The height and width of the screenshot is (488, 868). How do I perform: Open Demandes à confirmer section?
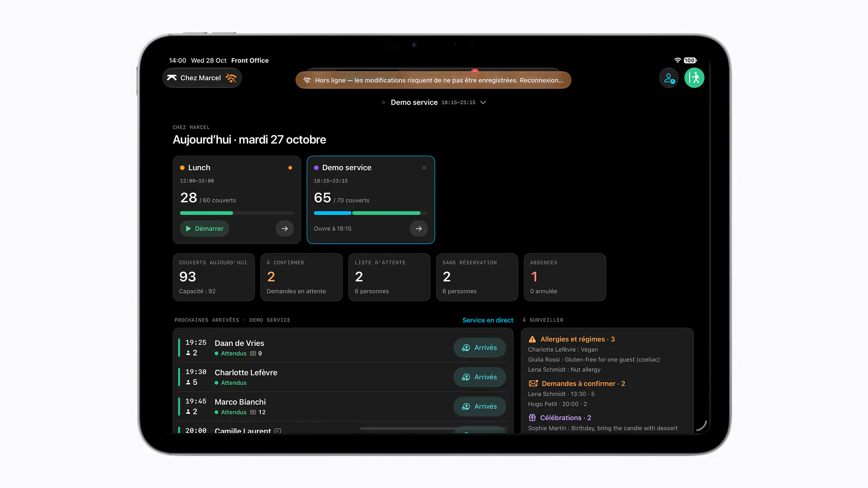(583, 383)
